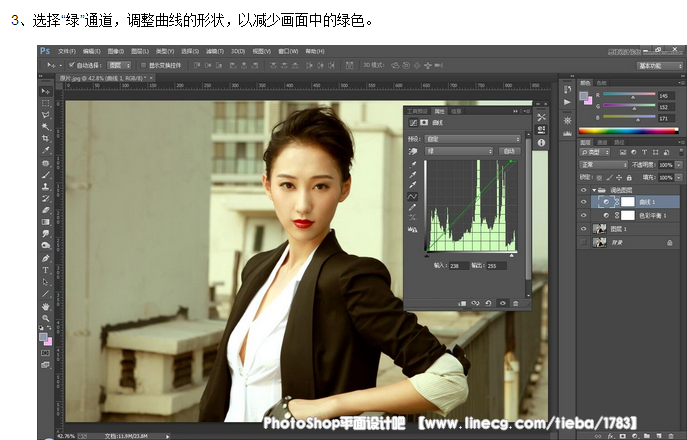The height and width of the screenshot is (440, 687).
Task: Hide the 图层 1 layer
Action: pyautogui.click(x=583, y=229)
